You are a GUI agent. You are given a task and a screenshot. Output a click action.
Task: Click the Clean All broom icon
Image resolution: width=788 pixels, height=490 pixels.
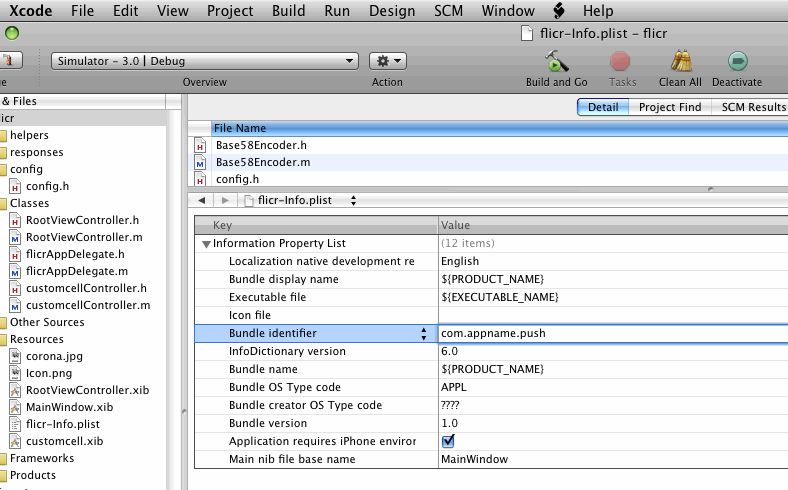click(681, 61)
